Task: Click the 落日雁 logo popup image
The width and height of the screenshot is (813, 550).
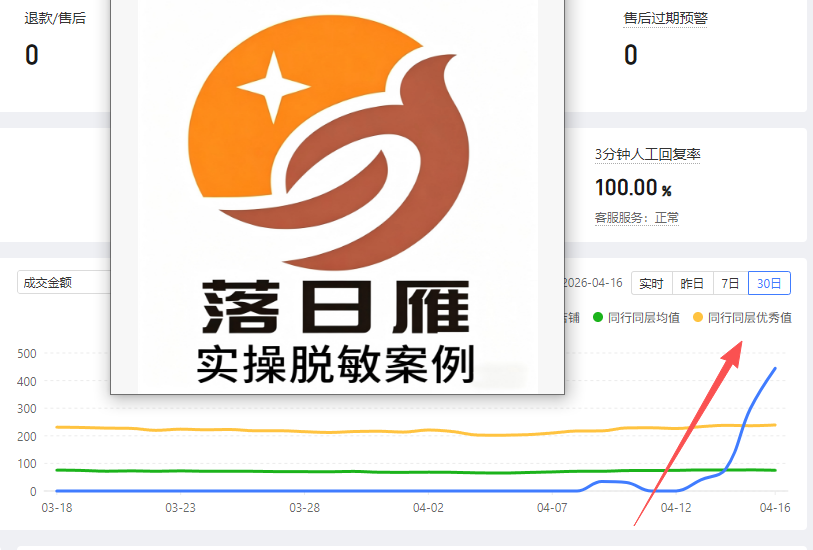Action: pos(338,196)
